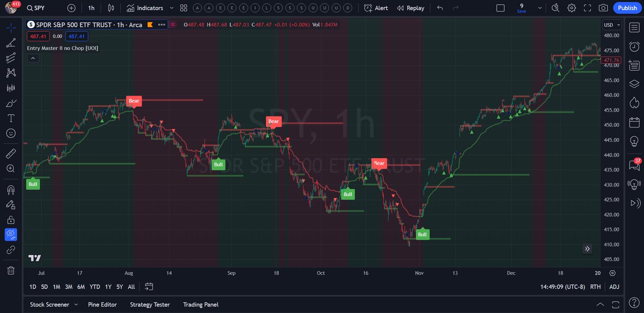Click scroll to most recent bar arrows

[x=588, y=249]
